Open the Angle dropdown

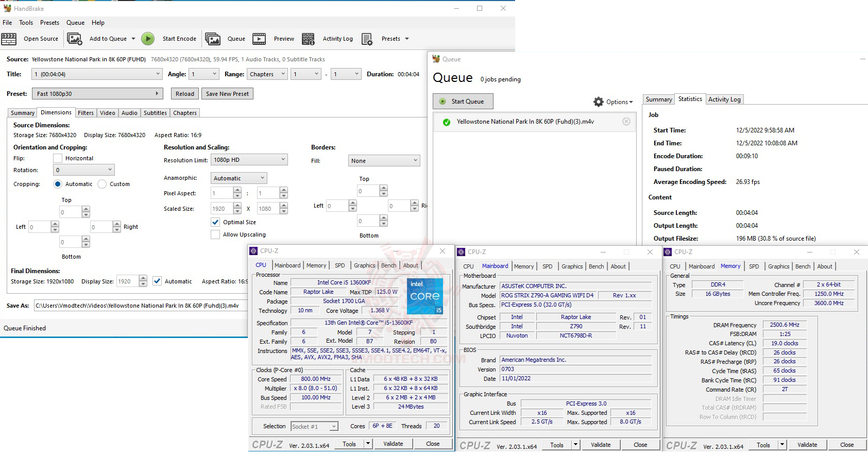point(204,74)
